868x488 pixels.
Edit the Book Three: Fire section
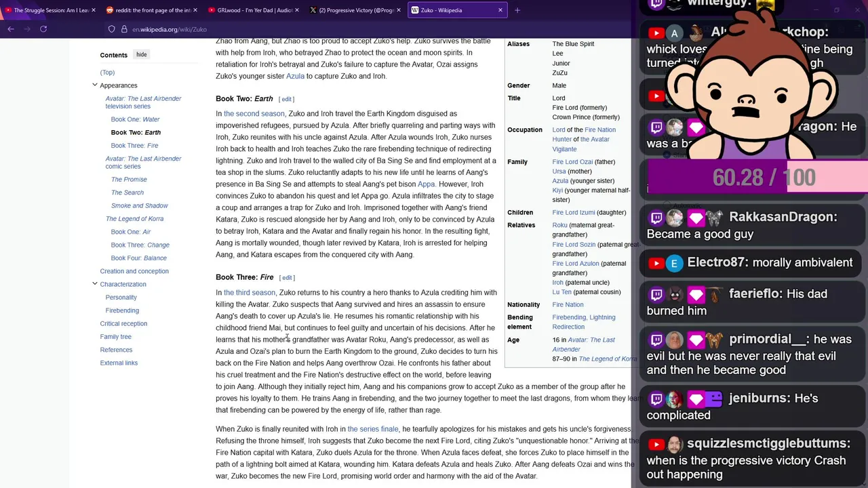click(x=287, y=277)
